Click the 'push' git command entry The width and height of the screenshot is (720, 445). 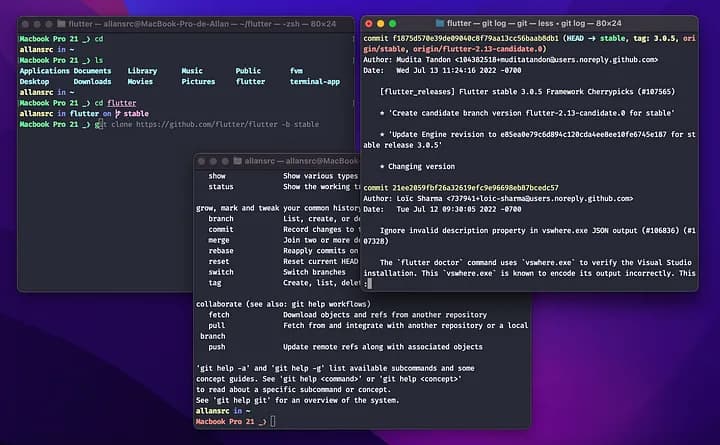[x=217, y=347]
